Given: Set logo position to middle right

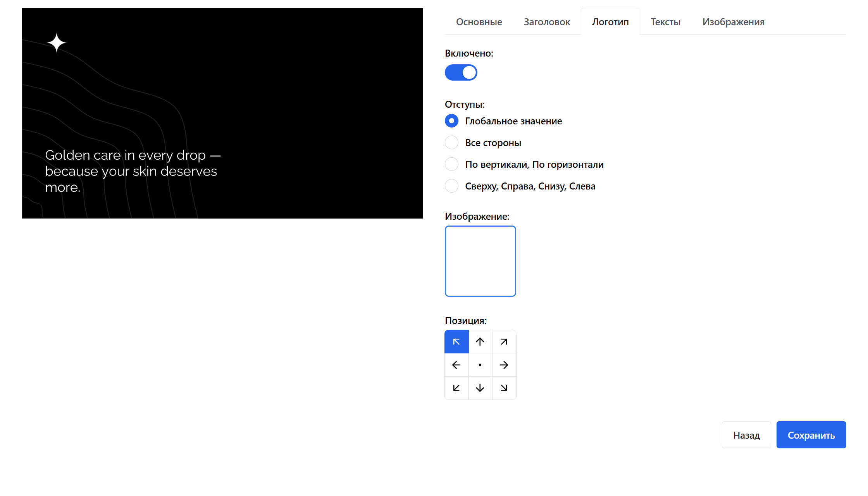Looking at the screenshot, I should (x=504, y=365).
